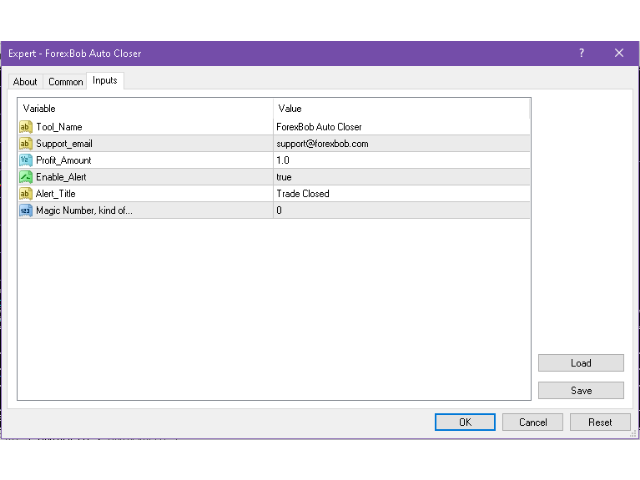The height and width of the screenshot is (480, 640).
Task: Select the Support_email variable row
Action: point(274,144)
